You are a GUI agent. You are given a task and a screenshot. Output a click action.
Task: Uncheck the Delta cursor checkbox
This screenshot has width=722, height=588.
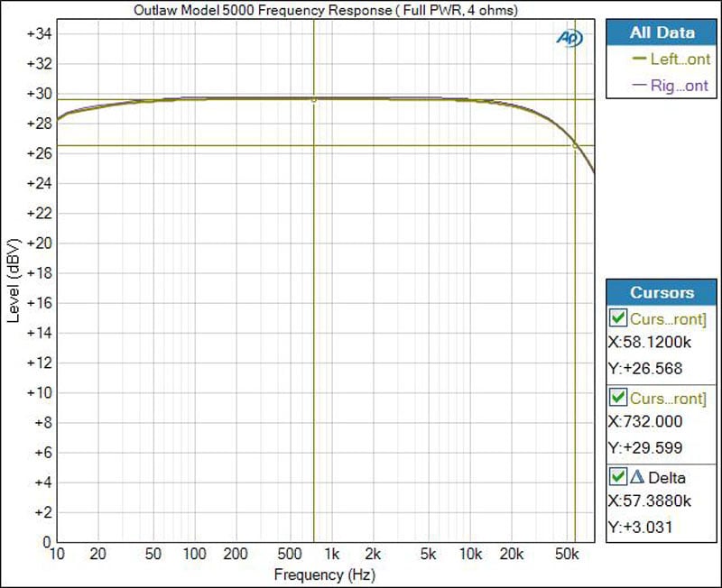tap(618, 477)
